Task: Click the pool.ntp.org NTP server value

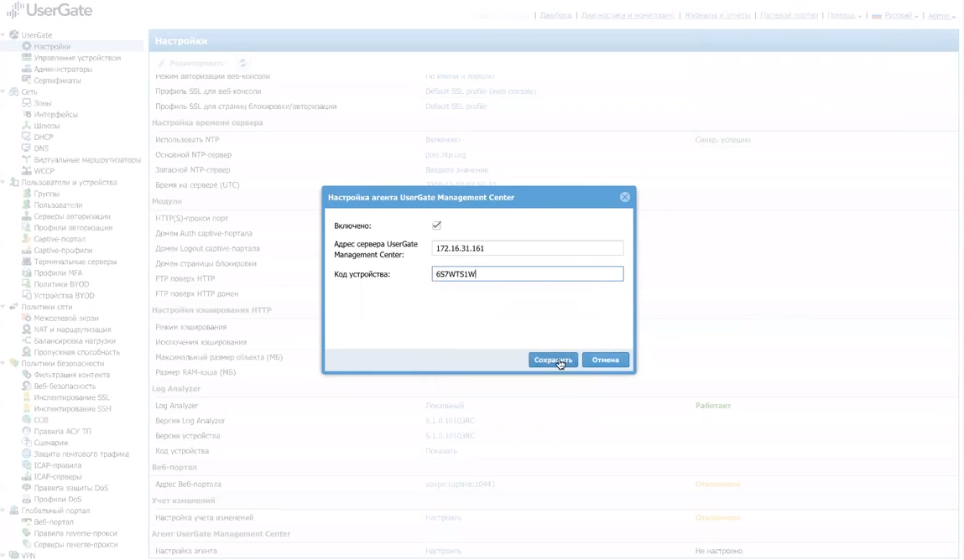Action: (446, 155)
